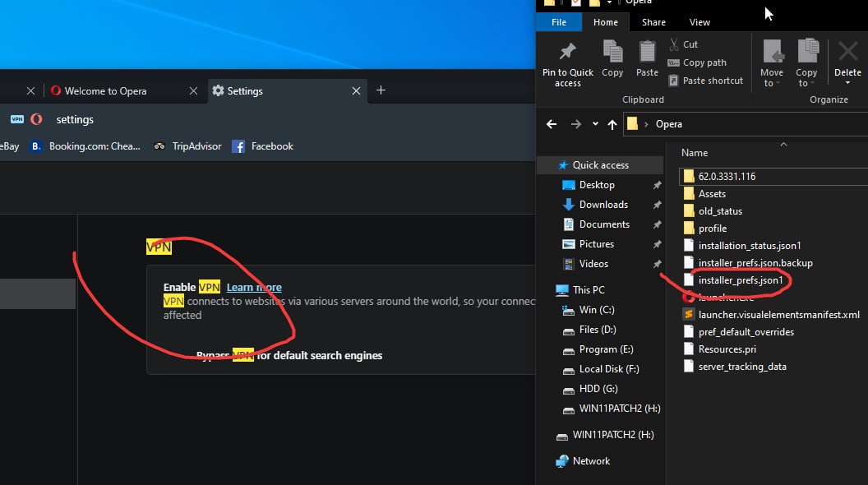
Task: Open Desktop in navigation pane
Action: tap(596, 185)
